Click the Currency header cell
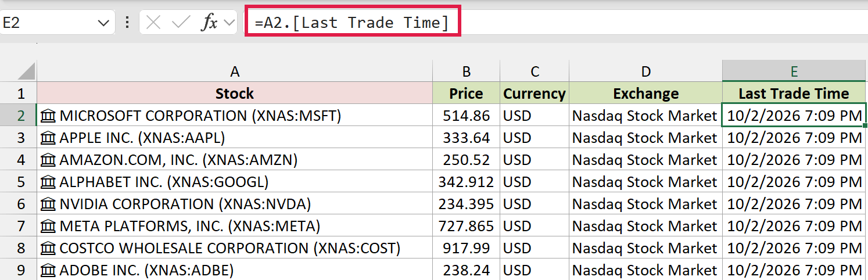The height and width of the screenshot is (280, 868). 535,94
